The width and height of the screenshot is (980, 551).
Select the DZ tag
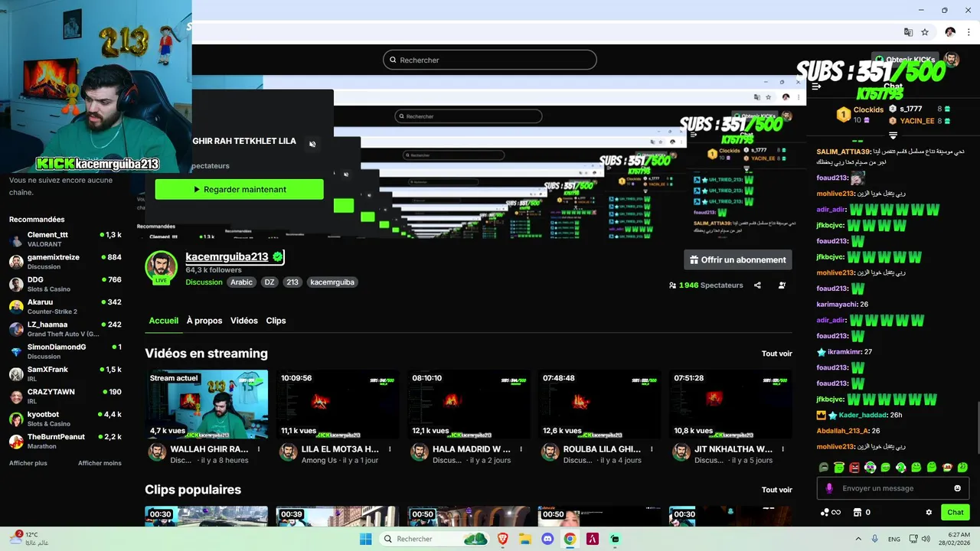[x=269, y=282]
